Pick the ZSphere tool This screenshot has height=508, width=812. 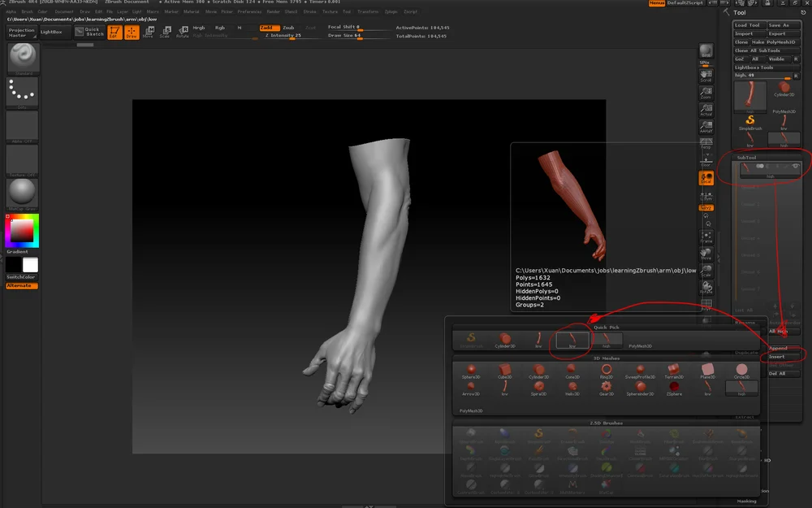673,388
